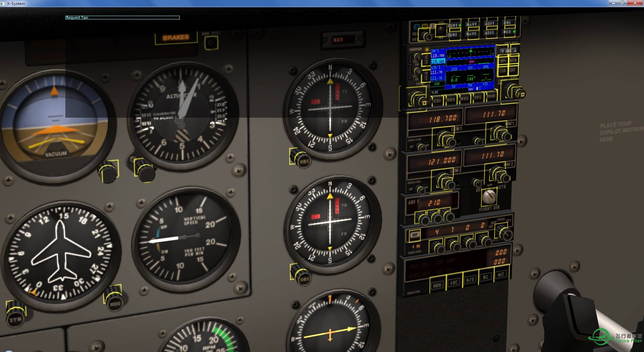Engage autopilot LOC mode button
The height and width of the screenshot is (352, 644).
click(x=454, y=283)
